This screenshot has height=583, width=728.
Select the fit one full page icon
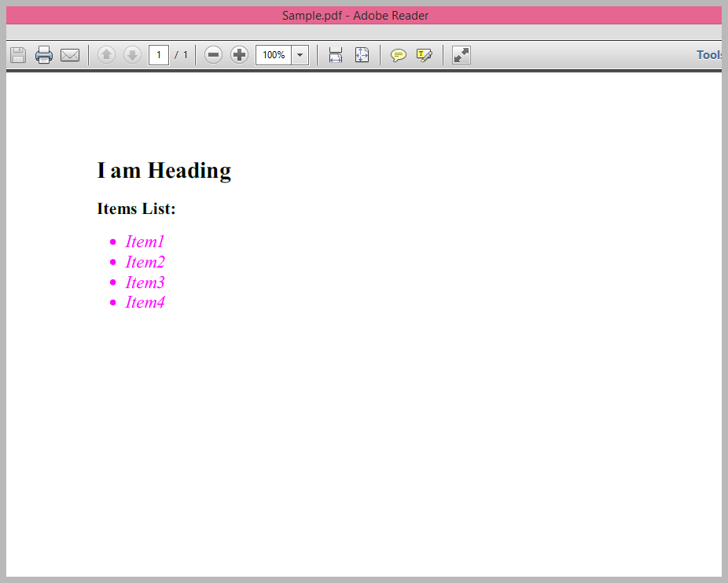tap(362, 55)
